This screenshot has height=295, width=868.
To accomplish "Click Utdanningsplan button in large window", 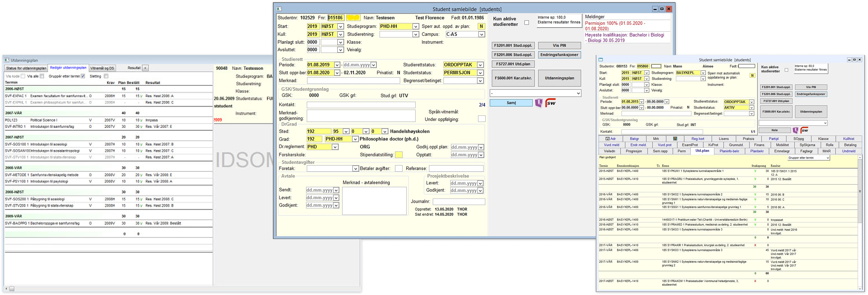I will (559, 78).
